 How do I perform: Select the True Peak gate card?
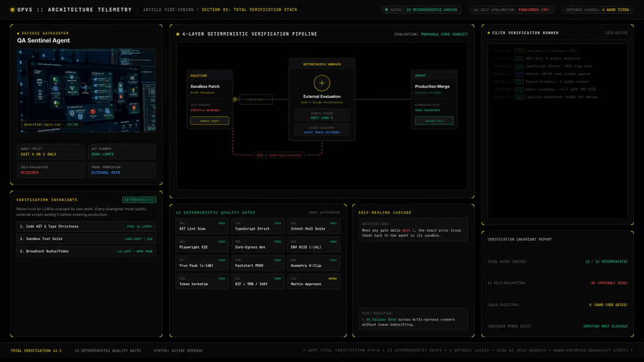pyautogui.click(x=202, y=263)
